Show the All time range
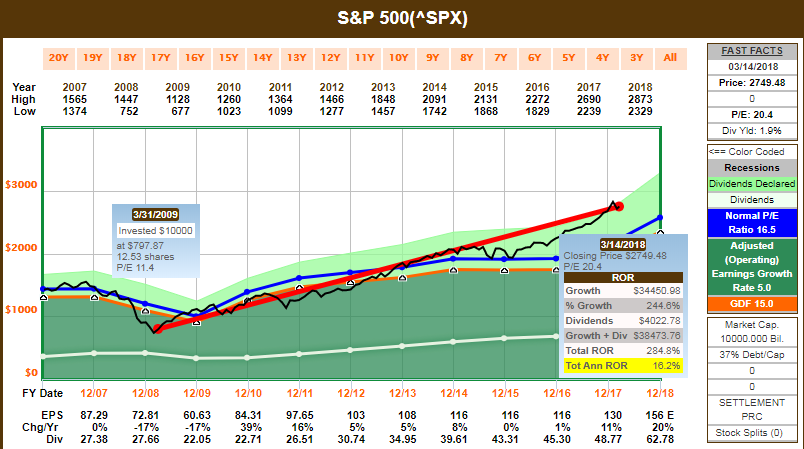Screen dimensions: 804x449 tap(671, 58)
